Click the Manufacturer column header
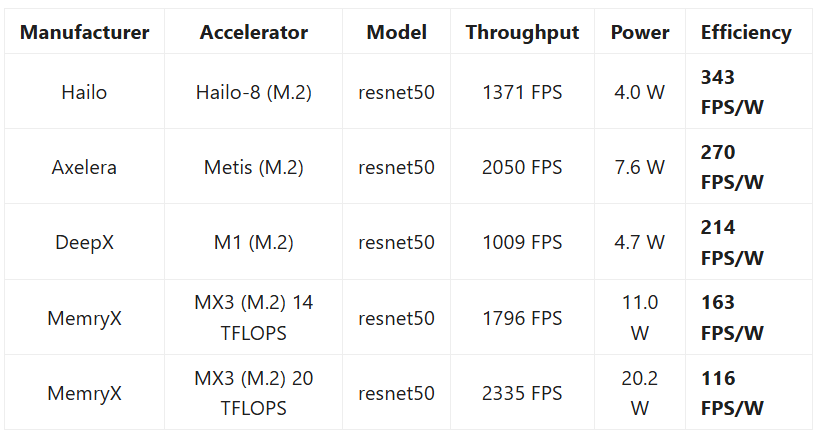The height and width of the screenshot is (432, 814). [x=85, y=32]
